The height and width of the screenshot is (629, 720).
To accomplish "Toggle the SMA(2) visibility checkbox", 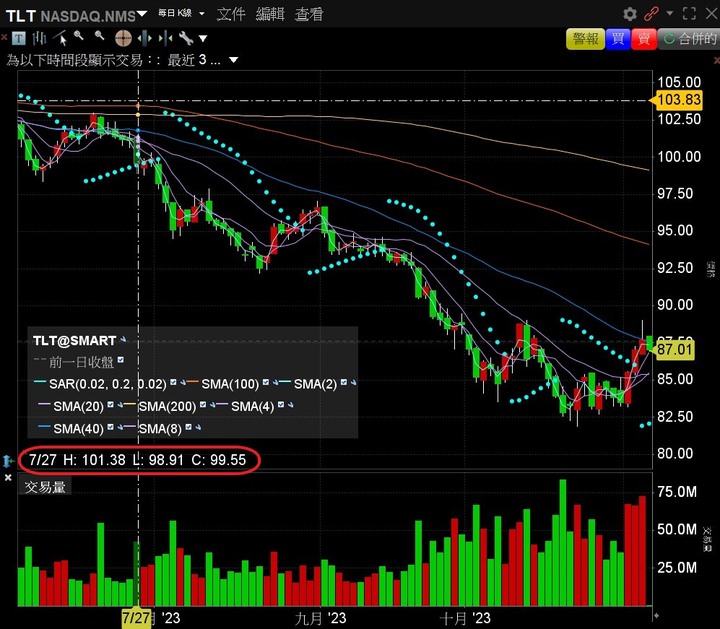I will pyautogui.click(x=343, y=382).
